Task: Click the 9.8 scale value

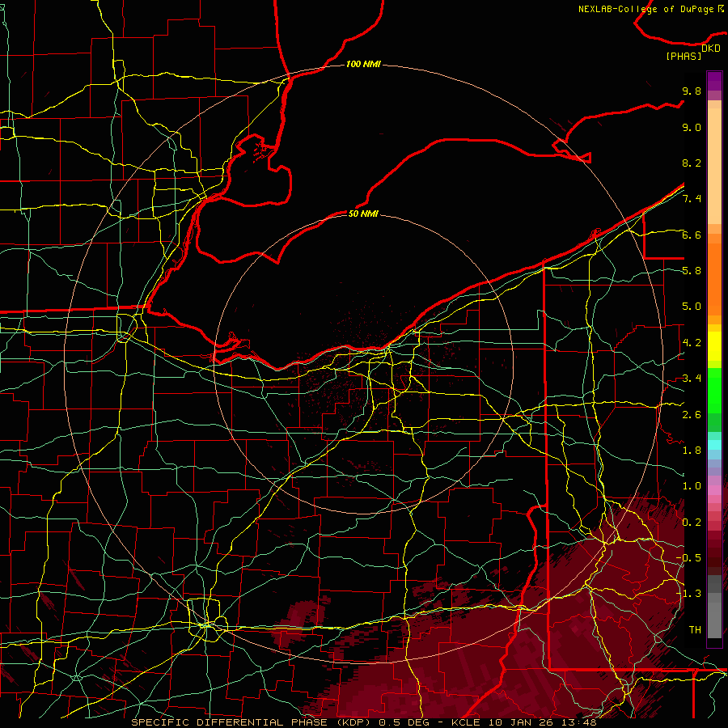Action: coord(692,91)
